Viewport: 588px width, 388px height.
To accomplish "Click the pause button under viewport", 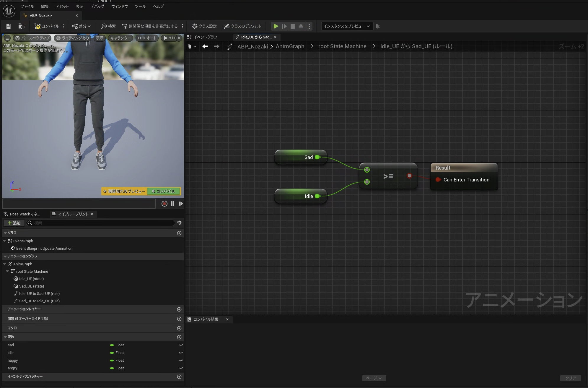I will click(x=173, y=204).
